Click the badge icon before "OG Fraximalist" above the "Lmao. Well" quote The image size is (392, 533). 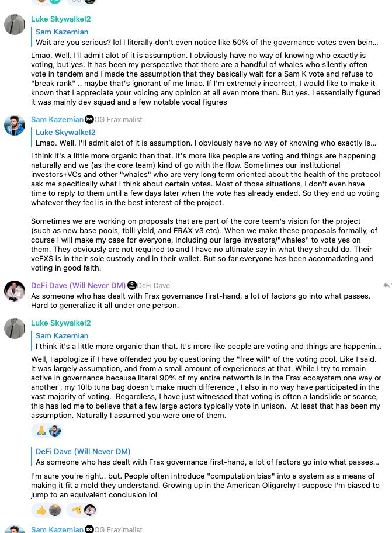click(x=89, y=119)
